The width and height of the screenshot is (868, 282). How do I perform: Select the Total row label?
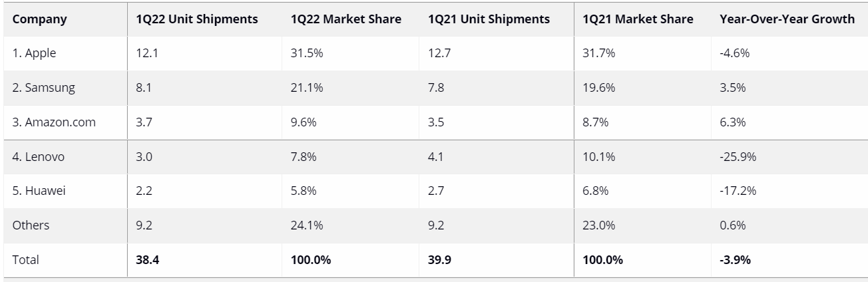tap(26, 260)
